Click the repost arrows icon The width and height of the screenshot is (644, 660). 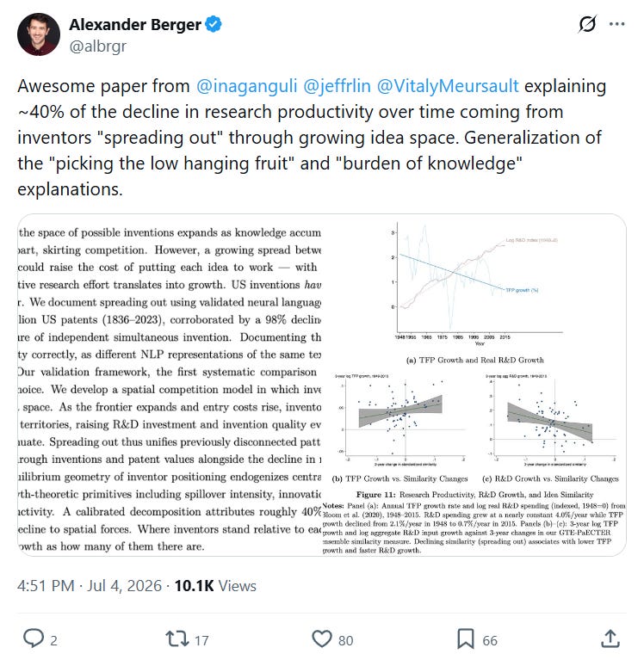coord(177,638)
